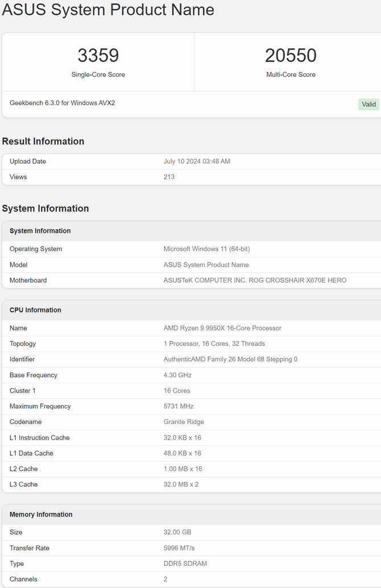The image size is (381, 588).
Task: Click the Motherboard row label
Action: tap(28, 281)
